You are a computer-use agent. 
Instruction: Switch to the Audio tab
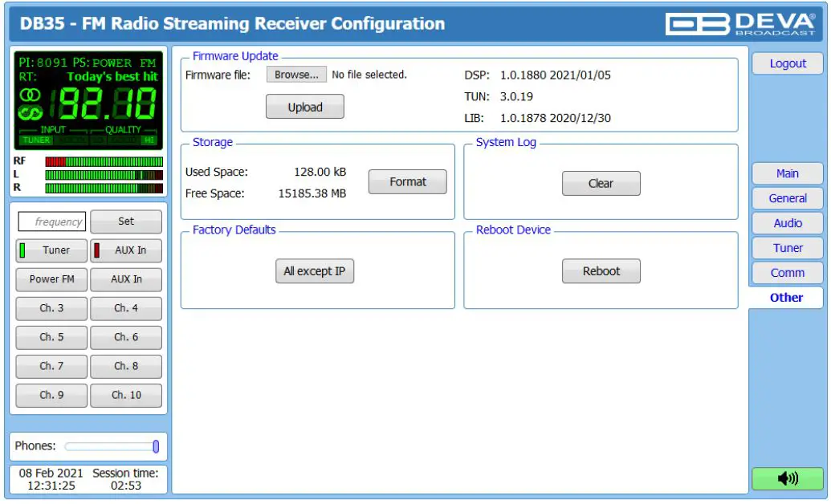(786, 223)
